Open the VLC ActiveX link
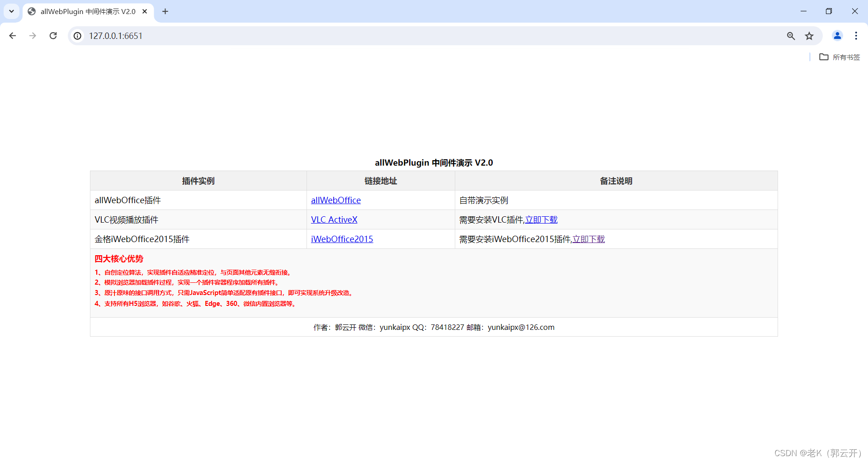 coord(334,219)
